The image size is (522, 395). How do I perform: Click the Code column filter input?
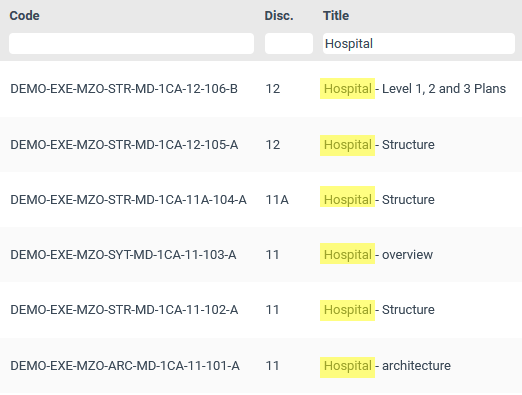131,43
